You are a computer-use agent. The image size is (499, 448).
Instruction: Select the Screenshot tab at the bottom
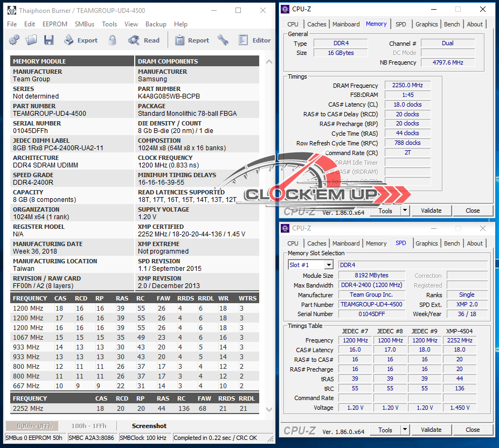[149, 426]
